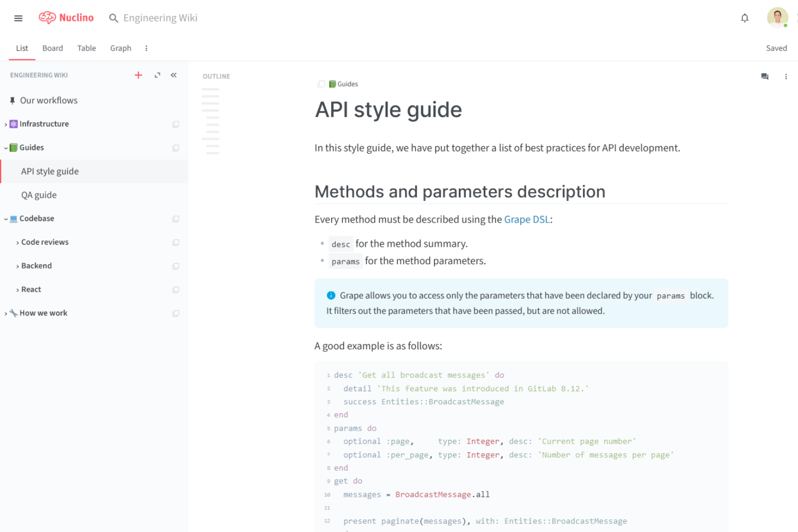Expand the How we work collection
The image size is (798, 532).
pyautogui.click(x=6, y=314)
